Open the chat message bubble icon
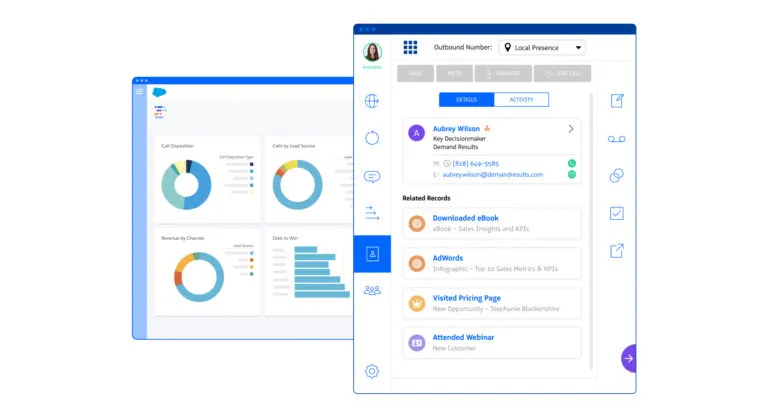768x416 pixels. pyautogui.click(x=372, y=176)
